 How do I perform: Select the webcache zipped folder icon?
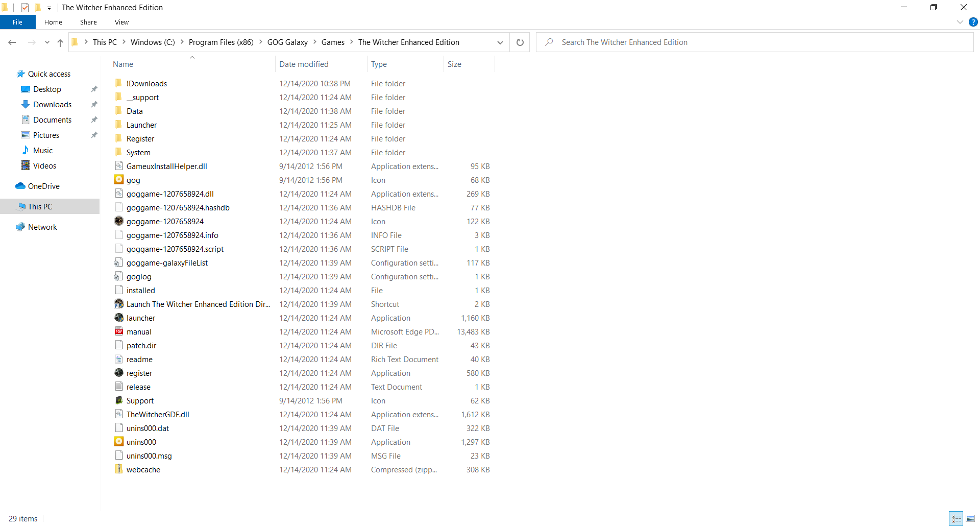pyautogui.click(x=118, y=469)
